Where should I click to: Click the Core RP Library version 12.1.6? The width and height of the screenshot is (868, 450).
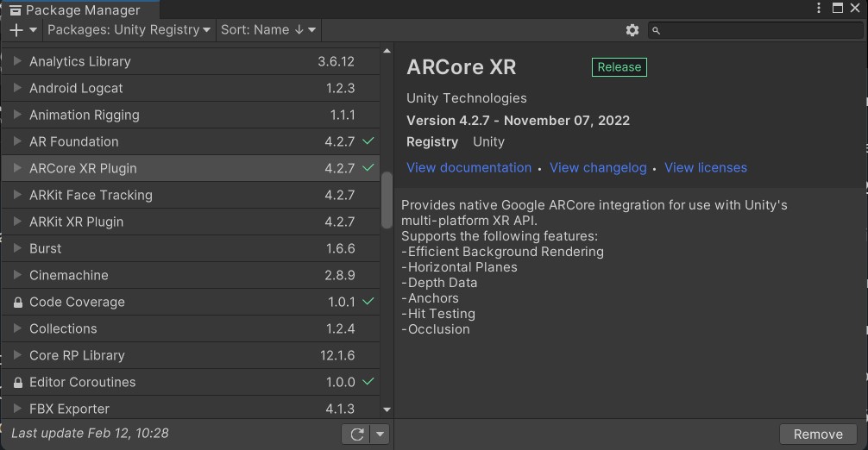pyautogui.click(x=337, y=355)
